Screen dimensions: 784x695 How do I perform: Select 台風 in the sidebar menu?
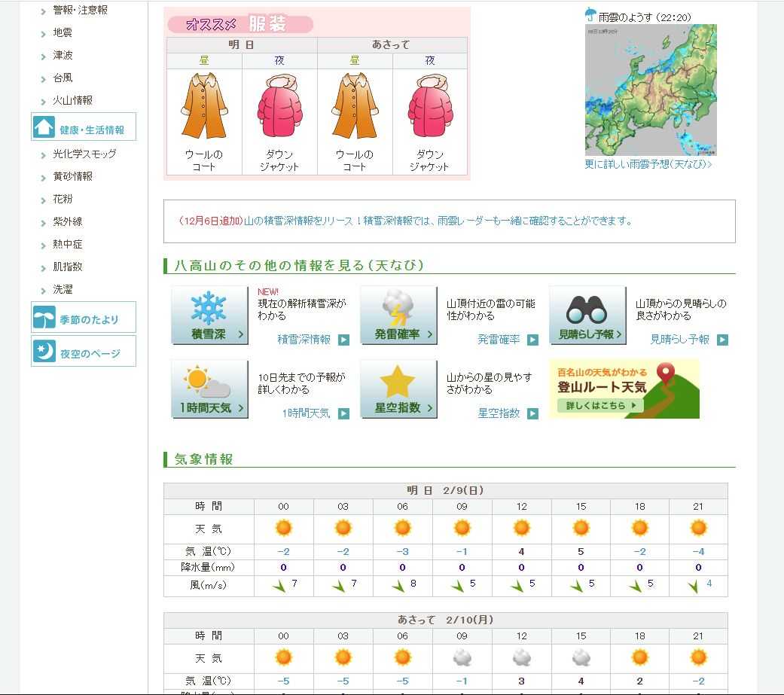[x=63, y=78]
